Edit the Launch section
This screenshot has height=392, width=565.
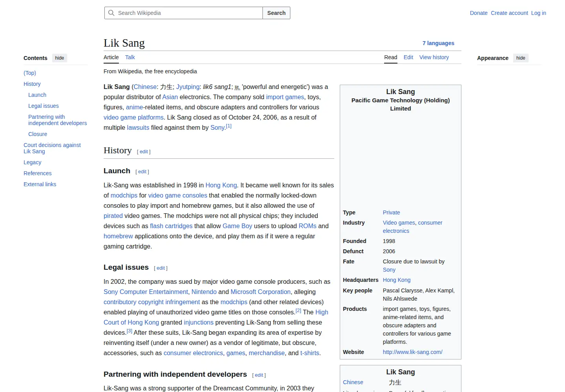pos(142,172)
